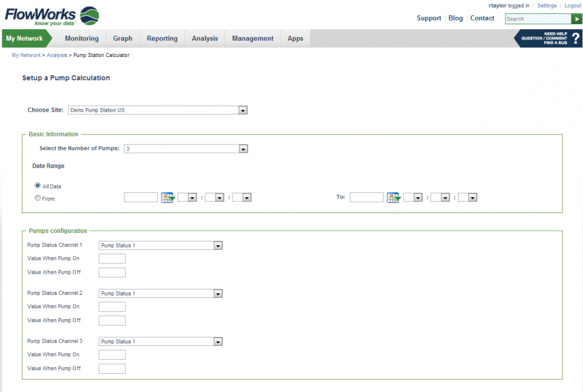This screenshot has width=583, height=392.
Task: Click Channel 2 Value When Pump On field
Action: (112, 306)
